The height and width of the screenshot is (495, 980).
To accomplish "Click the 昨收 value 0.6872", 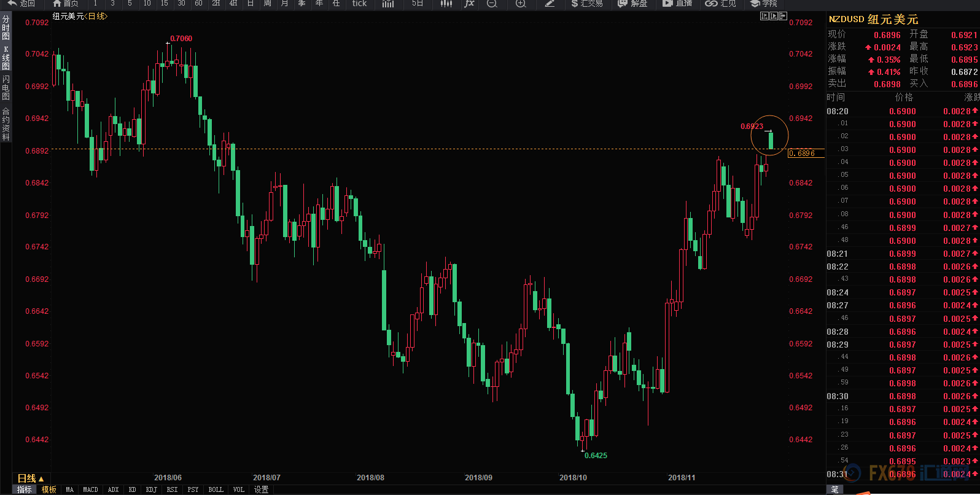I will (964, 72).
